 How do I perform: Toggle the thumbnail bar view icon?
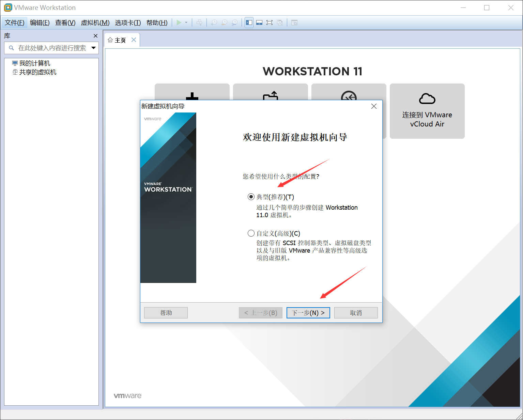[259, 22]
